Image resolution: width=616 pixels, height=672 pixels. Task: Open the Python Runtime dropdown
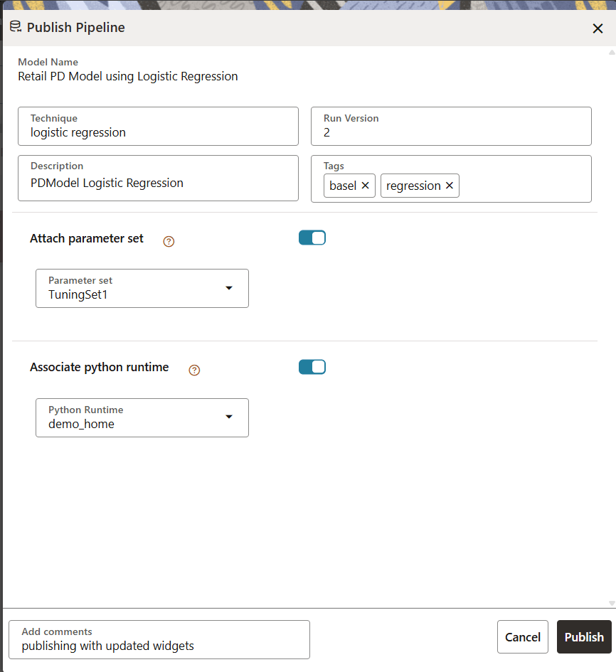click(x=229, y=417)
